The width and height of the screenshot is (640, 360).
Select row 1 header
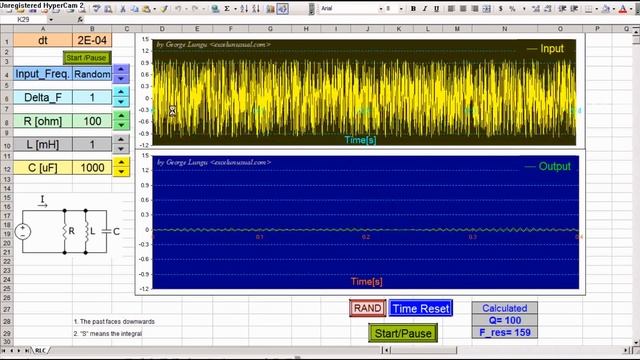[x=7, y=40]
